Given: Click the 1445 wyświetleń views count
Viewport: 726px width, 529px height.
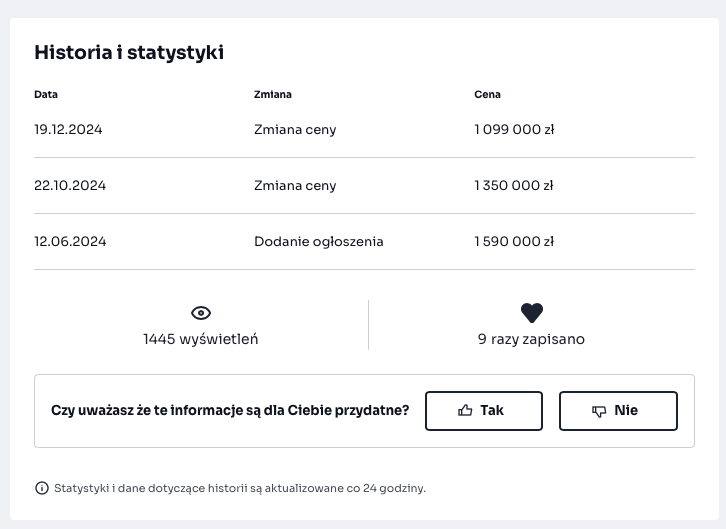Looking at the screenshot, I should [201, 339].
